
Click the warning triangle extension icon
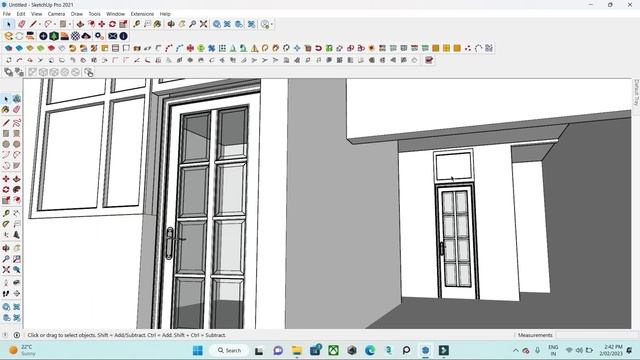click(x=254, y=48)
